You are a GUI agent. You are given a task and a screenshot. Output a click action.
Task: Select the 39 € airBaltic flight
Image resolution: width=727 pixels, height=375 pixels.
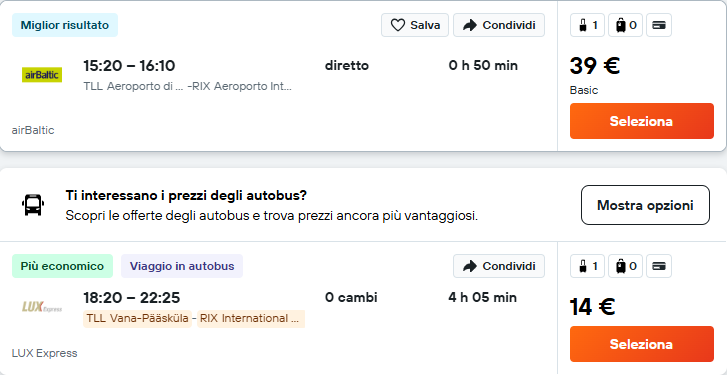tap(642, 121)
